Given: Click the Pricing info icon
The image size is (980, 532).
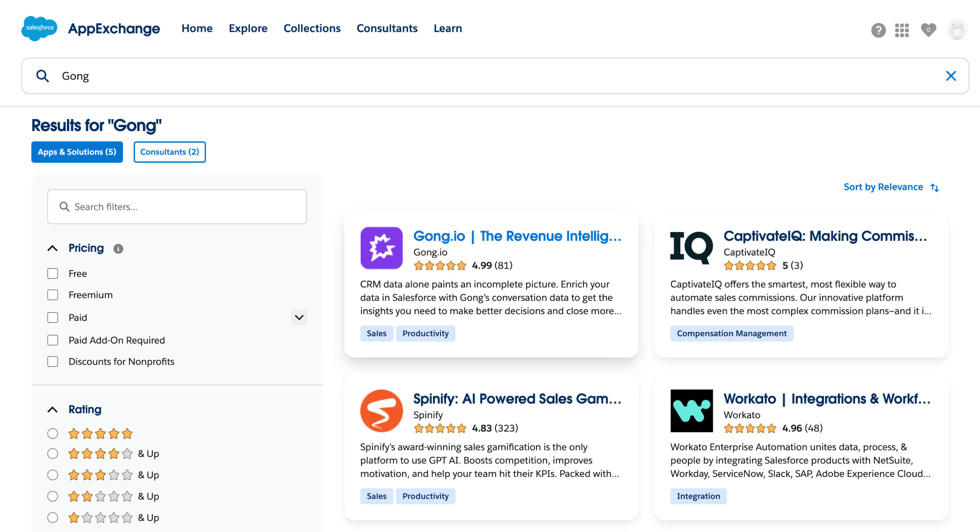Looking at the screenshot, I should coord(118,249).
